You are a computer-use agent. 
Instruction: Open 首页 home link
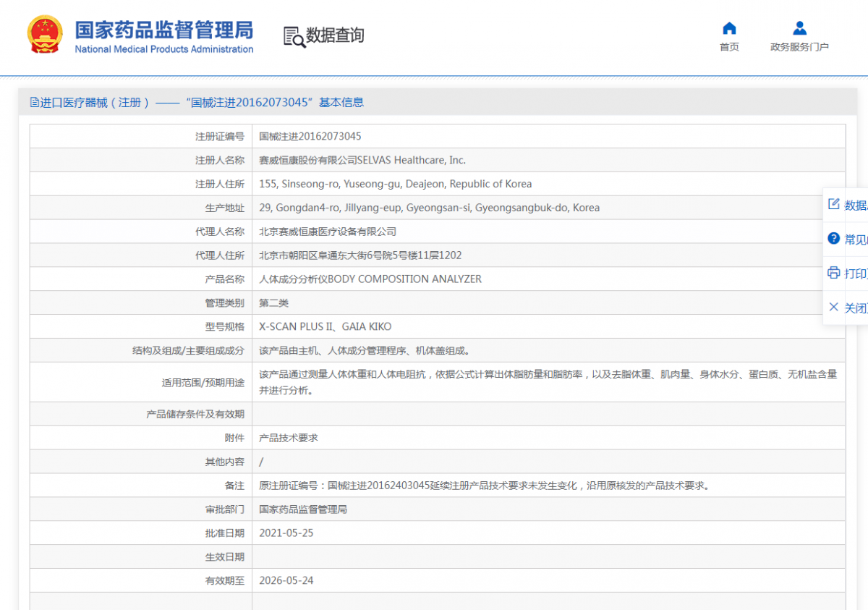(729, 47)
